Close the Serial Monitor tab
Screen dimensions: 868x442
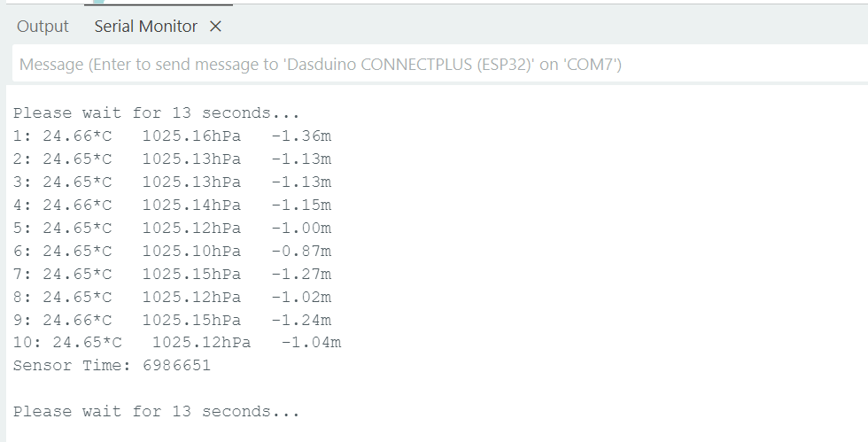(215, 27)
